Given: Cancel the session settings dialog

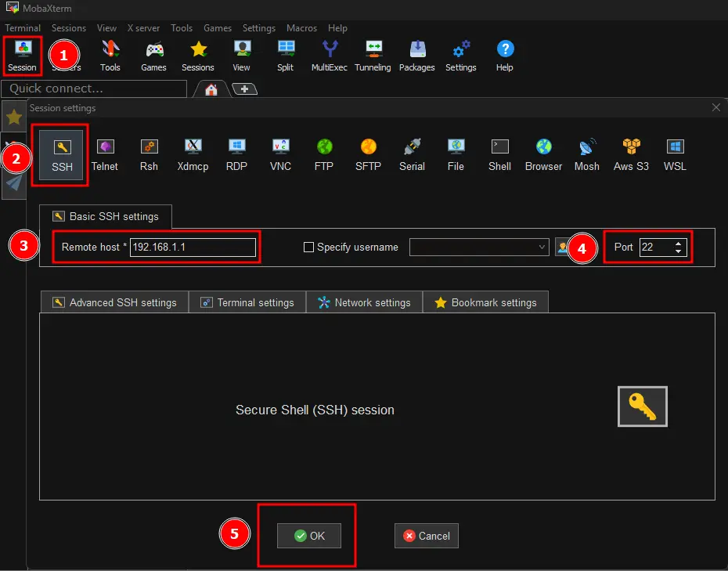Looking at the screenshot, I should click(426, 536).
